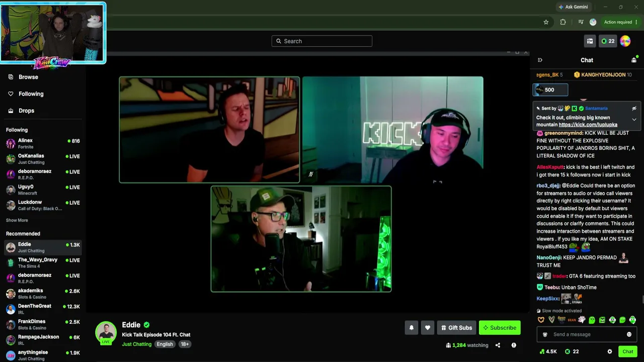Expand the pinned message chevron
644x362 pixels.
tap(634, 120)
